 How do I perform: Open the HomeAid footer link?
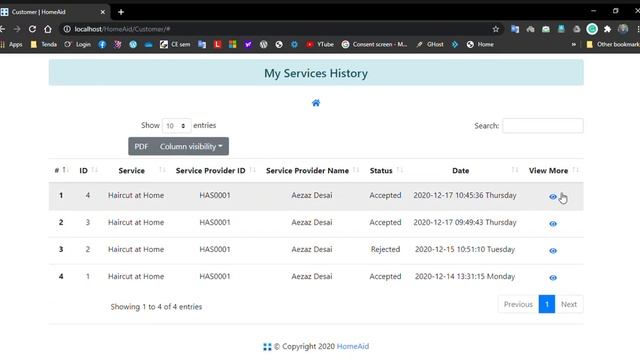[x=353, y=347]
